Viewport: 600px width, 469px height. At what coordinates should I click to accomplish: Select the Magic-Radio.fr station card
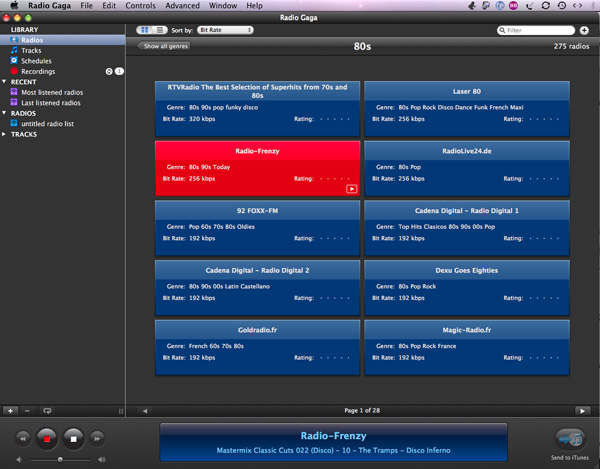[x=467, y=347]
